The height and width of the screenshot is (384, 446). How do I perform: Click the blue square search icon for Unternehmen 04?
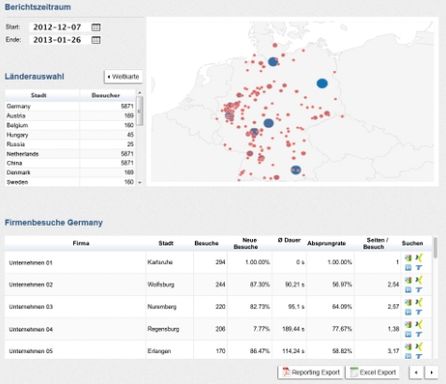point(408,334)
